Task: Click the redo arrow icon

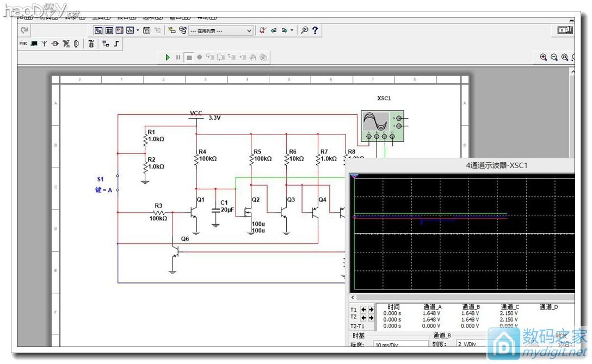Action: click(24, 30)
